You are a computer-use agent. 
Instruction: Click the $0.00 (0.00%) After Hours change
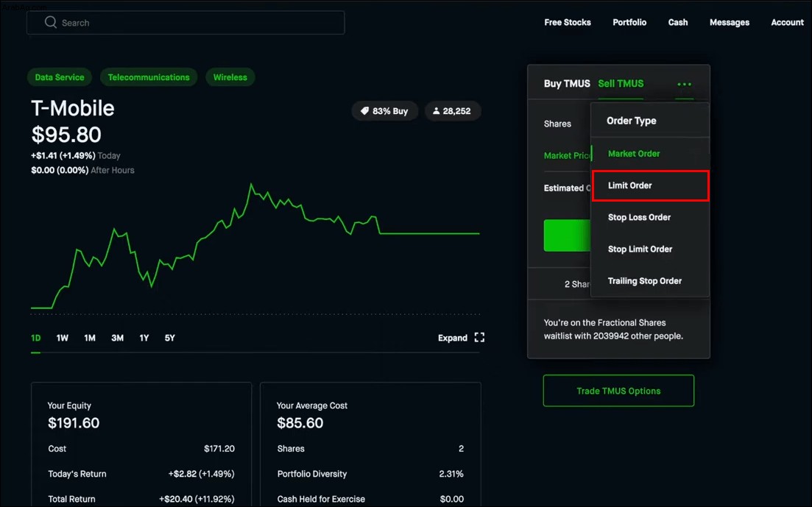pos(82,171)
